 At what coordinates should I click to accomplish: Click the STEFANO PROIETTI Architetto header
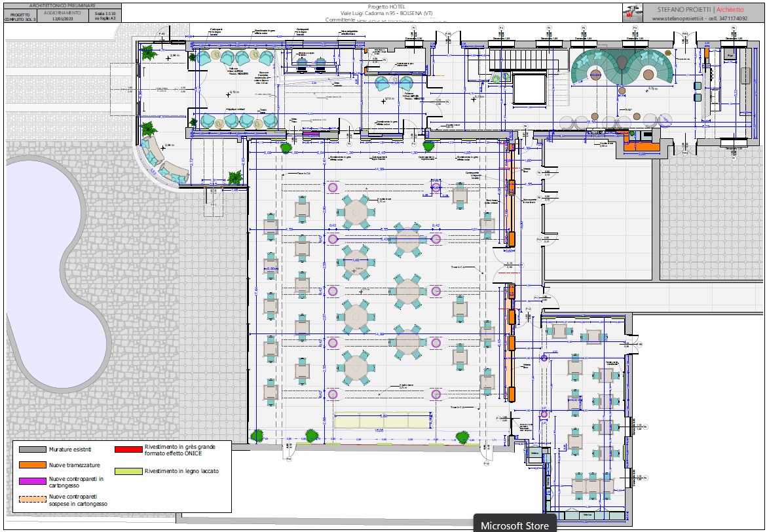pos(700,9)
